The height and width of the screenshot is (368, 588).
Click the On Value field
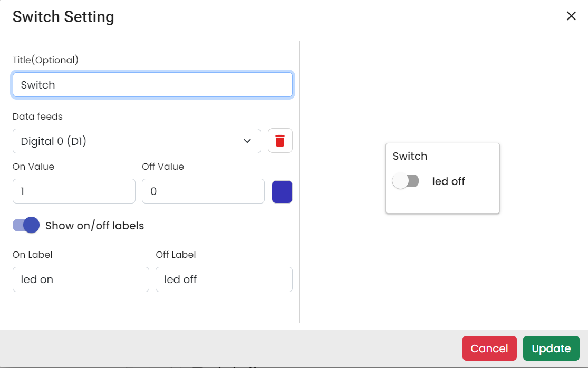click(x=74, y=191)
